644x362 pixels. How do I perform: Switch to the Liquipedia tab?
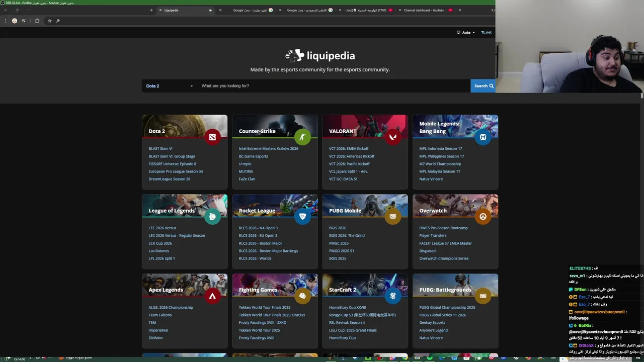pyautogui.click(x=186, y=10)
